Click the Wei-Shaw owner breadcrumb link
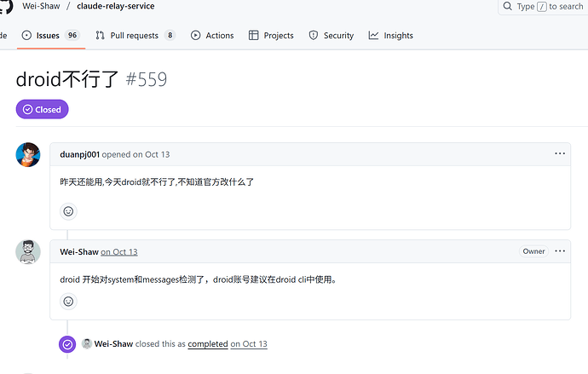Image resolution: width=588 pixels, height=374 pixels. coord(41,6)
